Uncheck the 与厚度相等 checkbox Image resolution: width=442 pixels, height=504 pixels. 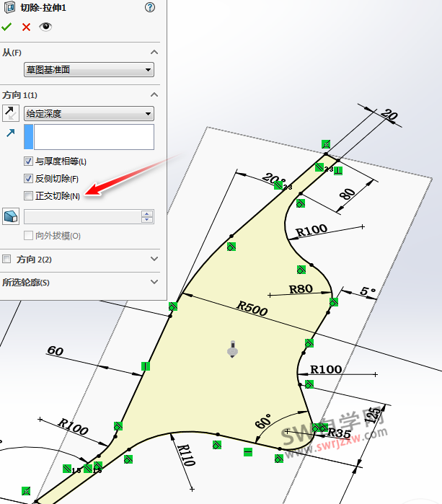point(29,162)
